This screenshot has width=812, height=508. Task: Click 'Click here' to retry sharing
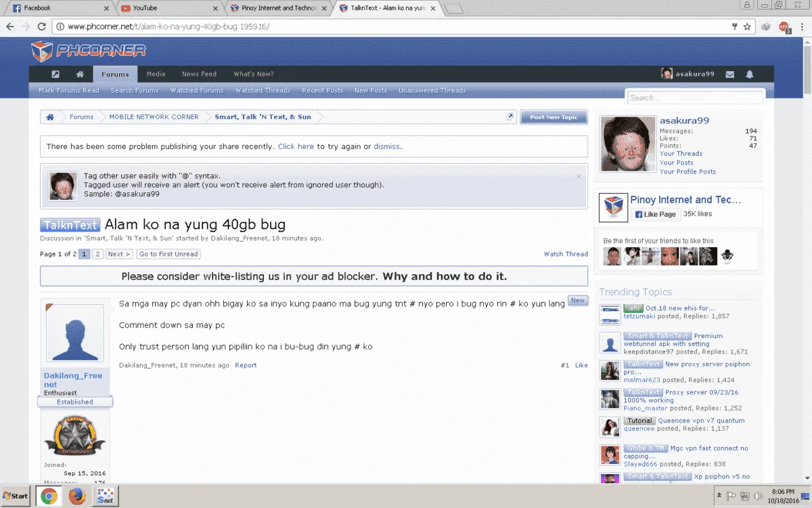296,146
